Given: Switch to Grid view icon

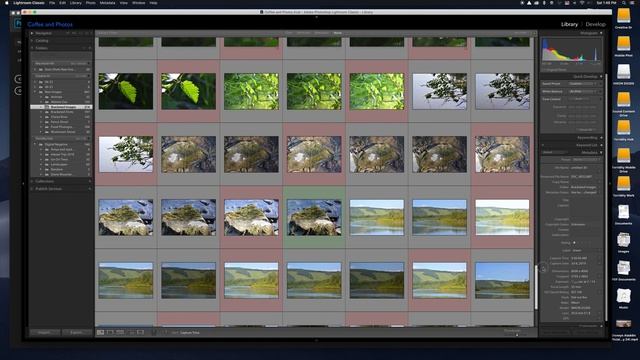Looking at the screenshot, I should 100,333.
